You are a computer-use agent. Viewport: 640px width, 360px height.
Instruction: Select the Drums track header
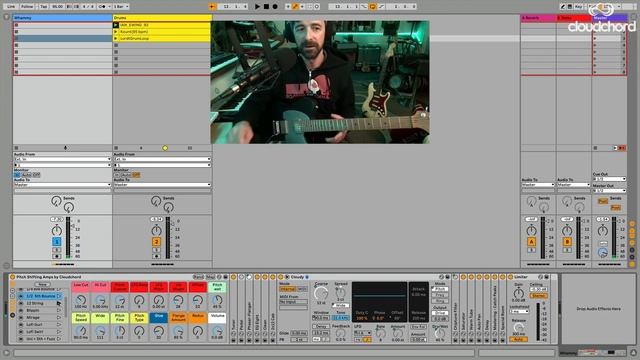click(x=162, y=18)
